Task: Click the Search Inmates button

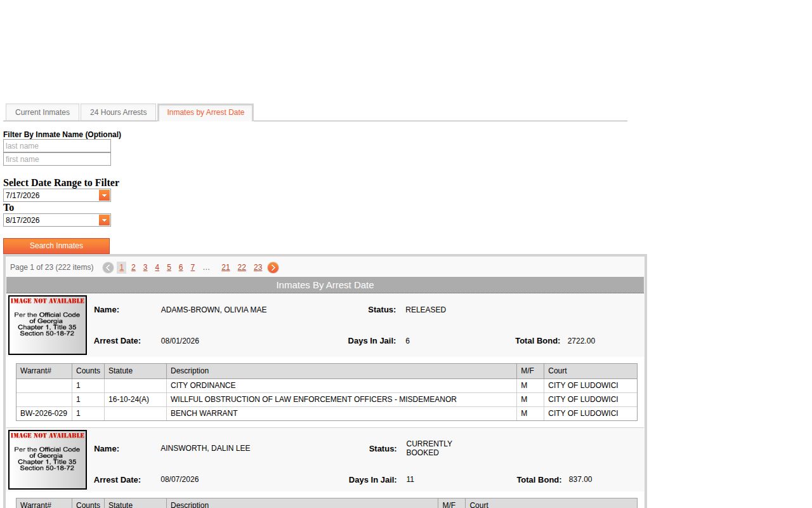Action: 56,246
